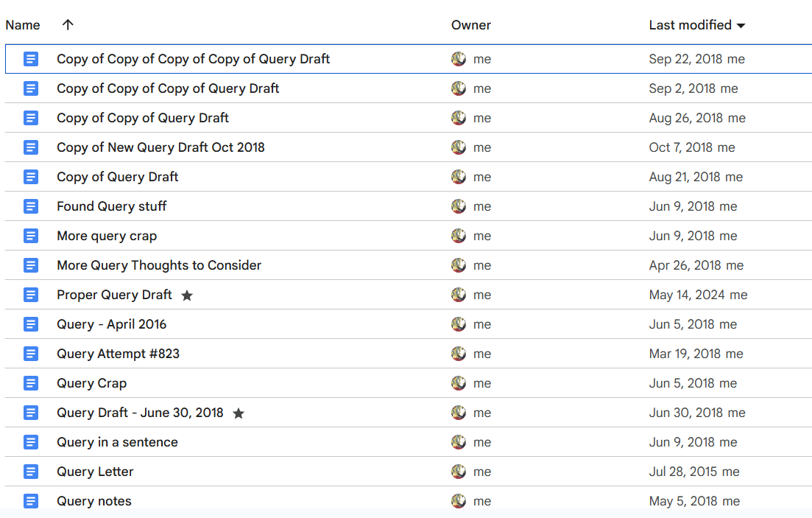Open the Last modified sort dropdown
This screenshot has height=518, width=812.
[x=741, y=26]
